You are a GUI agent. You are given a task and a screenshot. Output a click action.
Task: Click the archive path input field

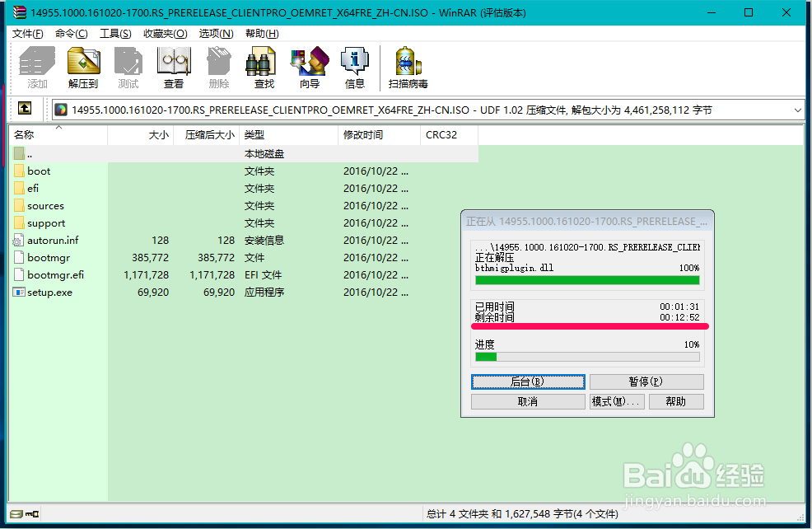point(428,110)
